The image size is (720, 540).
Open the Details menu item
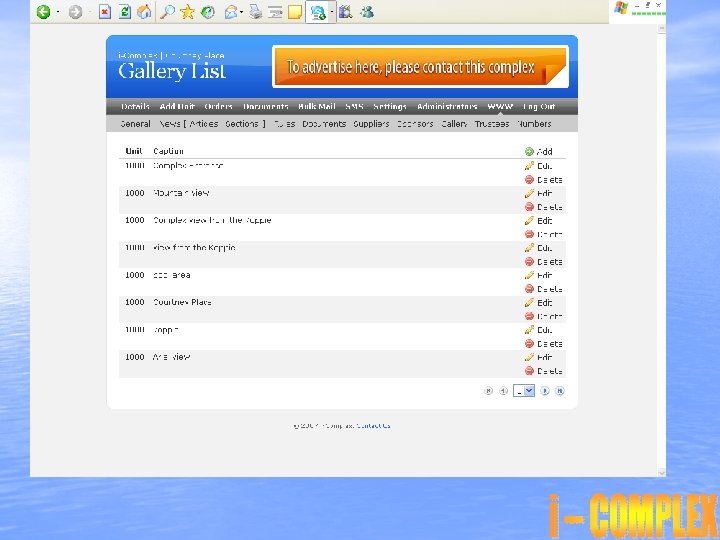tap(135, 107)
